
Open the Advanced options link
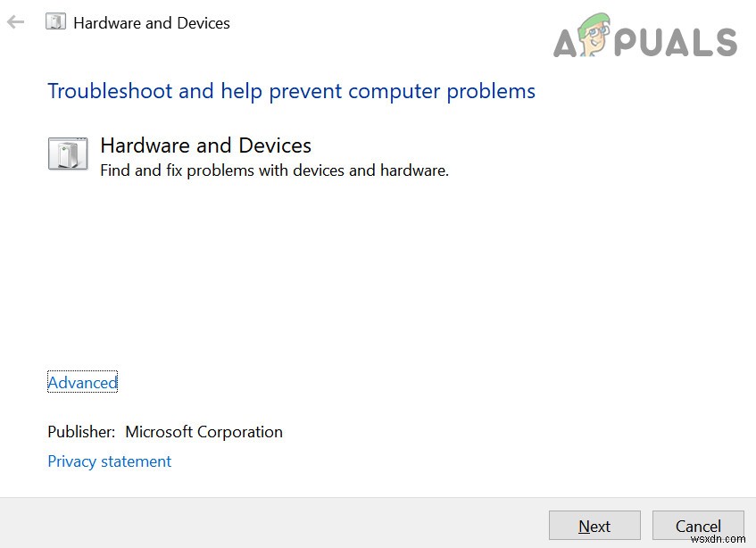click(82, 383)
